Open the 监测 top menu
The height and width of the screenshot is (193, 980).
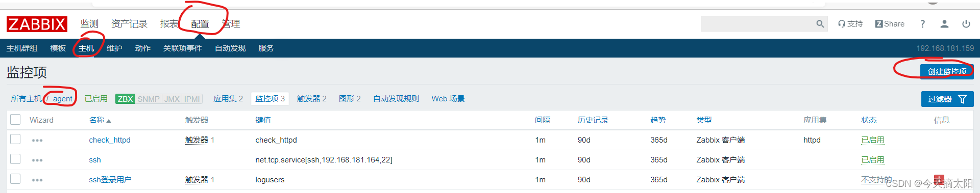pyautogui.click(x=89, y=24)
